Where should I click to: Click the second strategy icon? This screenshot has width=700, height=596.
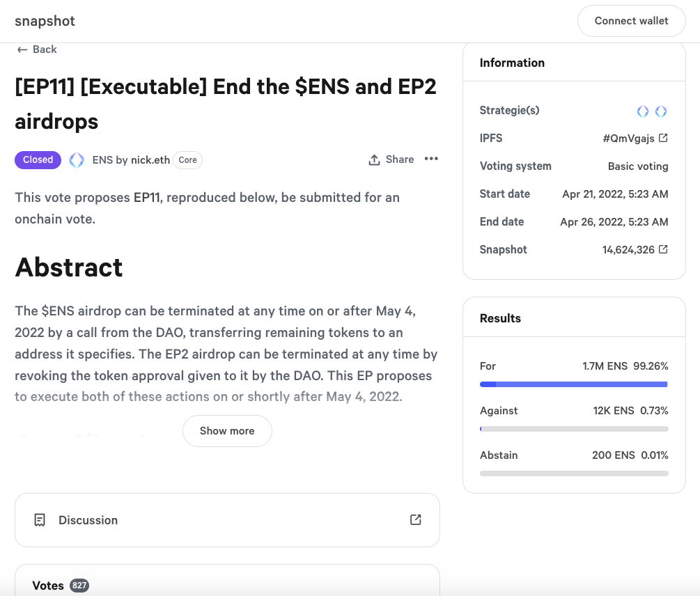click(x=661, y=111)
